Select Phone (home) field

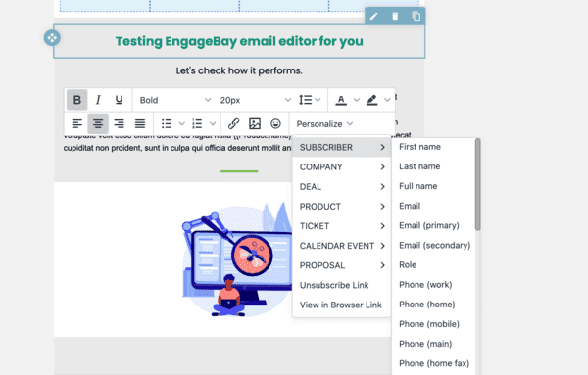(x=433, y=305)
